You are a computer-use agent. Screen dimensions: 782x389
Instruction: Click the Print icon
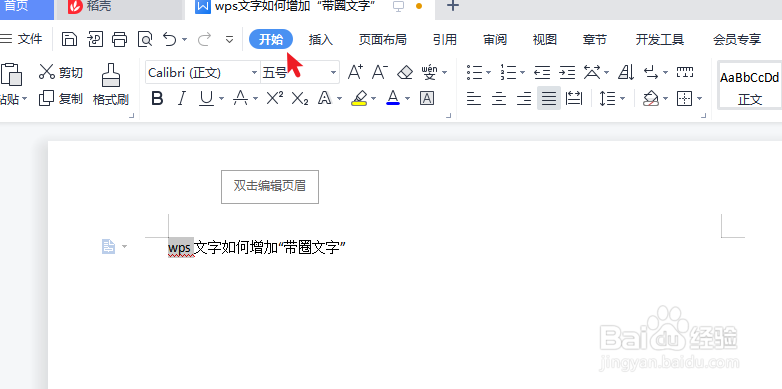[120, 39]
